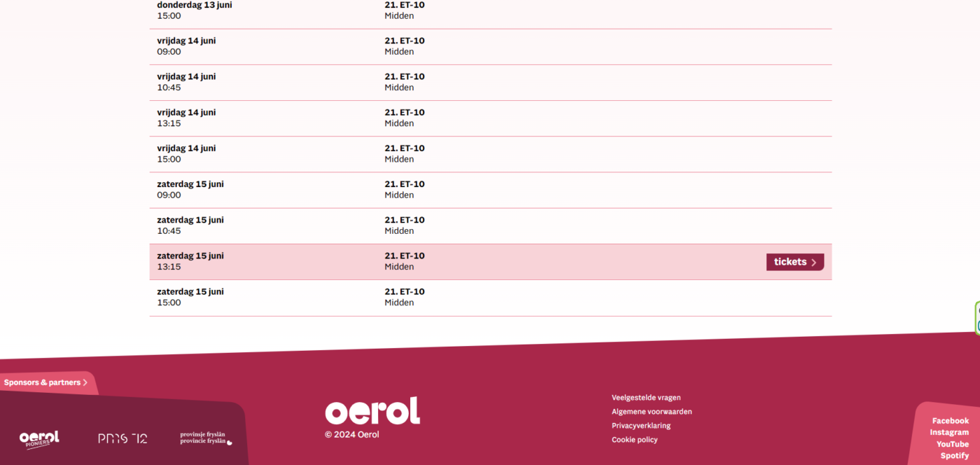Visit the Instagram social link
Image resolution: width=980 pixels, height=465 pixels.
click(x=949, y=433)
